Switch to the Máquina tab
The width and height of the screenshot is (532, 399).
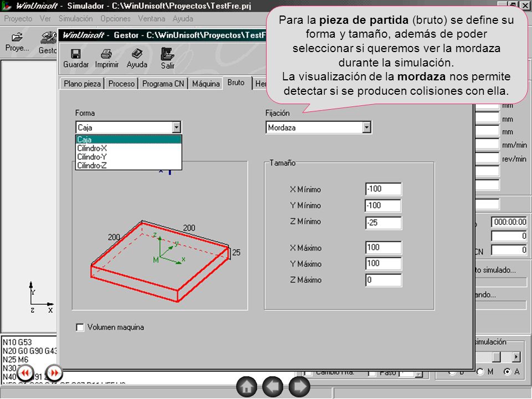pos(206,84)
